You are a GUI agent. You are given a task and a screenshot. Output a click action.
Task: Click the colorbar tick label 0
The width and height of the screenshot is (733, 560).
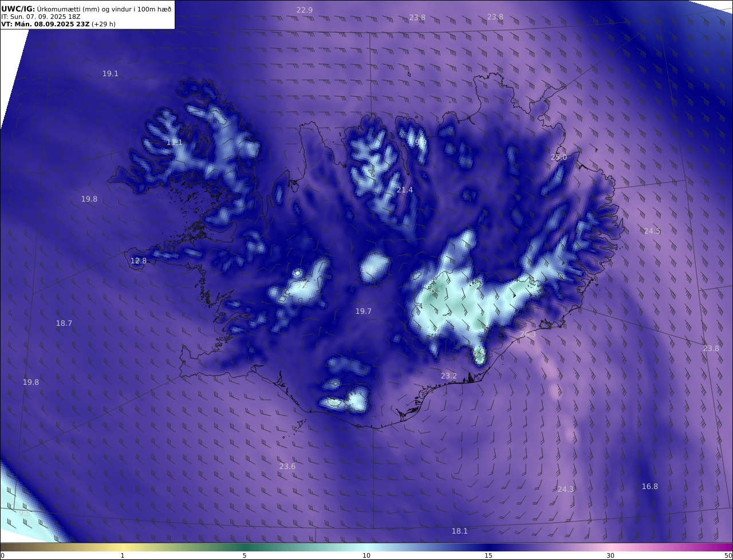pos(2,555)
